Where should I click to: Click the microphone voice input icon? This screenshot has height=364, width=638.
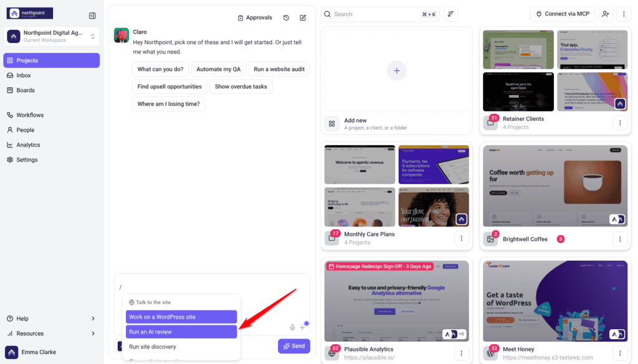292,327
